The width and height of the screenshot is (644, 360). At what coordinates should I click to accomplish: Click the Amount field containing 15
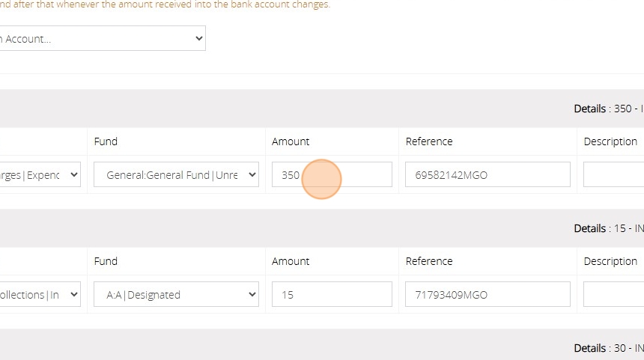click(332, 295)
